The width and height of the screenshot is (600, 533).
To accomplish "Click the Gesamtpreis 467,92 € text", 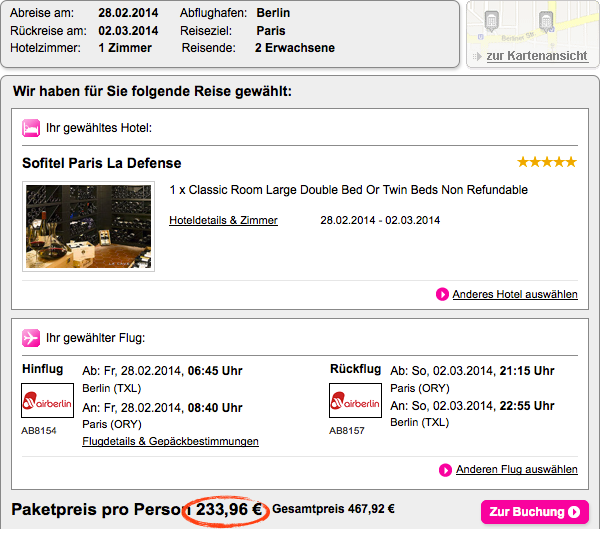I will [333, 509].
